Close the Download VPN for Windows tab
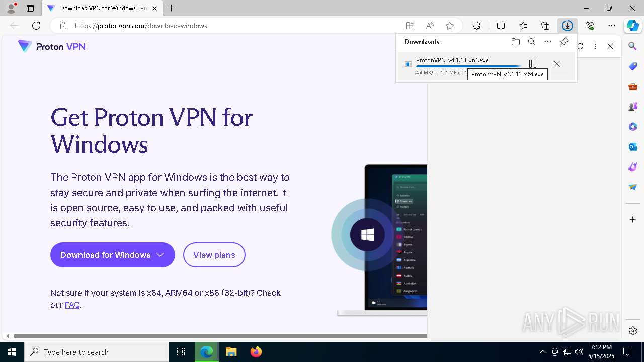Screen dimensions: 644x362 click(155, 8)
